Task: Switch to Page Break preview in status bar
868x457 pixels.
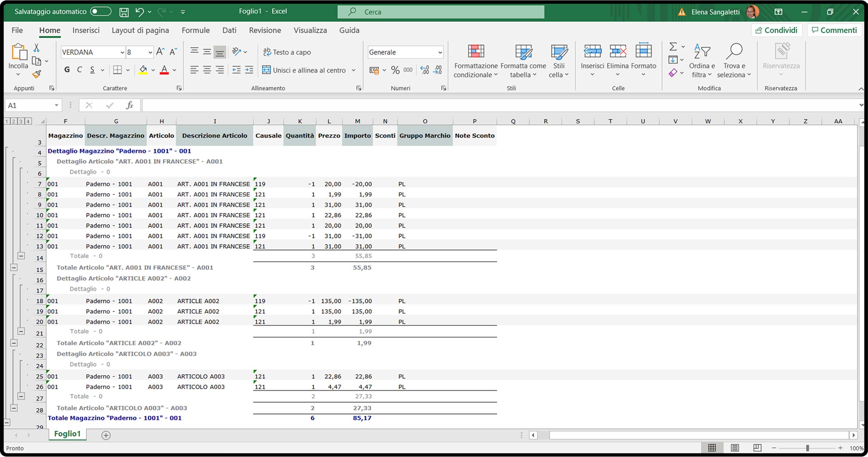Action: 757,448
